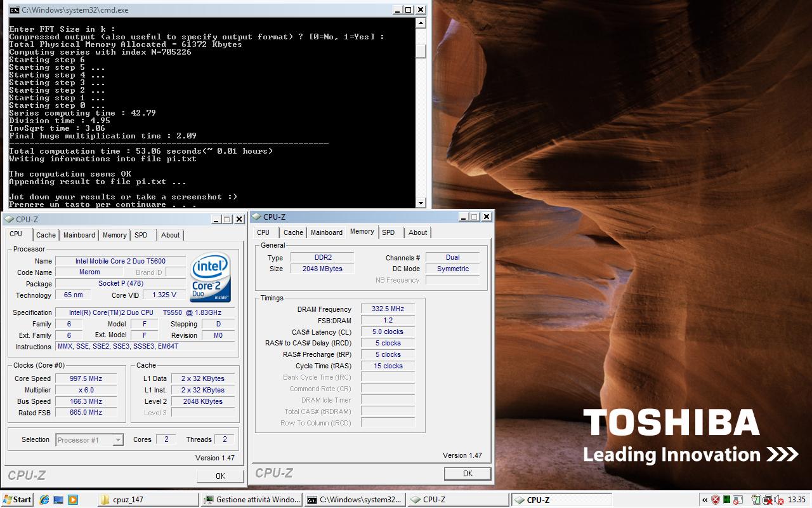Viewport: 812px width, 508px height.
Task: Launch Internet Explorer from the quick launch
Action: [x=44, y=500]
